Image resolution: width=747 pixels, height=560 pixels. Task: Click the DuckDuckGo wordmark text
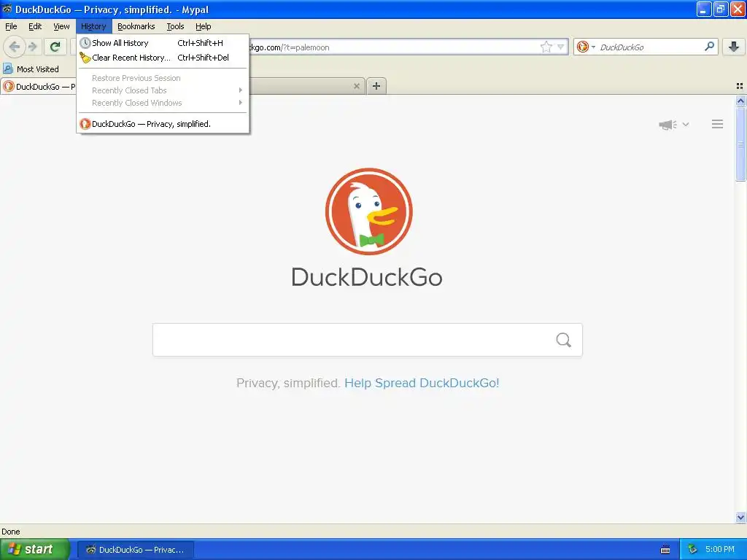point(367,277)
